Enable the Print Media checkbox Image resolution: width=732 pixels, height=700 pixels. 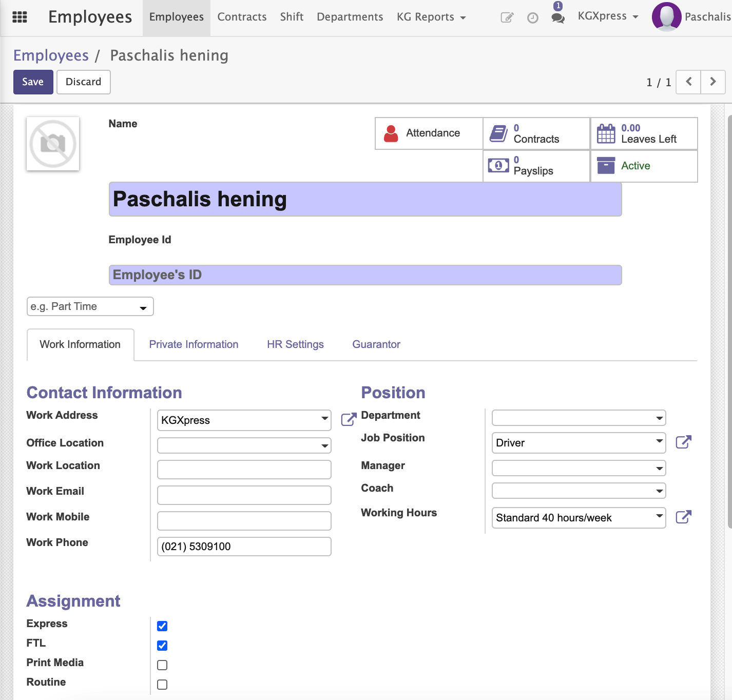click(162, 665)
